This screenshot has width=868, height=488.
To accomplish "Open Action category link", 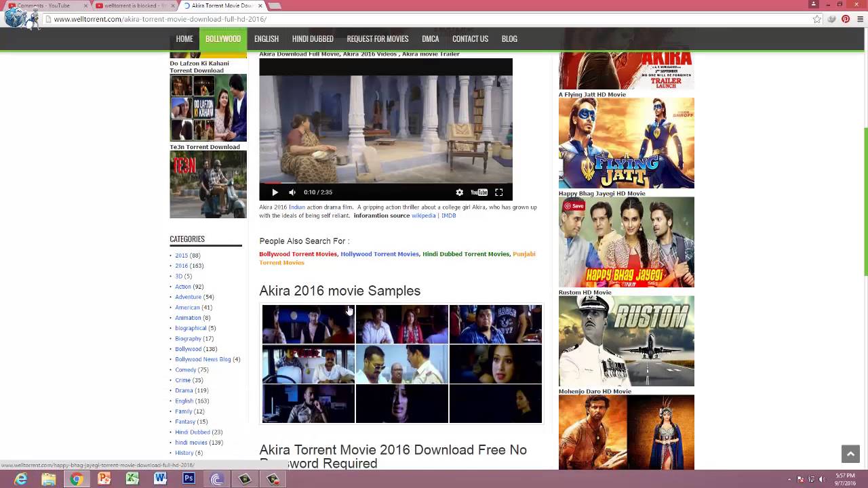I will click(x=183, y=287).
